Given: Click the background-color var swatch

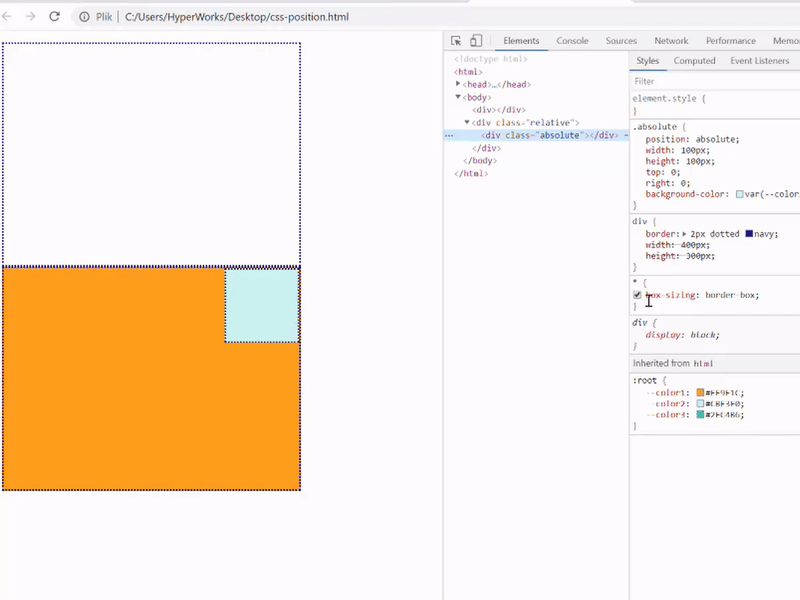Looking at the screenshot, I should [739, 194].
